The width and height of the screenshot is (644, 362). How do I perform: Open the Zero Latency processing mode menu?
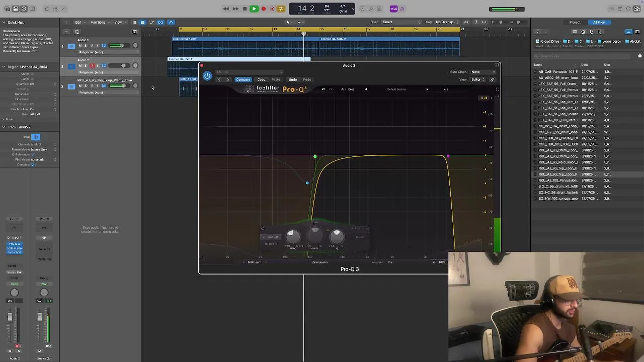point(320,262)
